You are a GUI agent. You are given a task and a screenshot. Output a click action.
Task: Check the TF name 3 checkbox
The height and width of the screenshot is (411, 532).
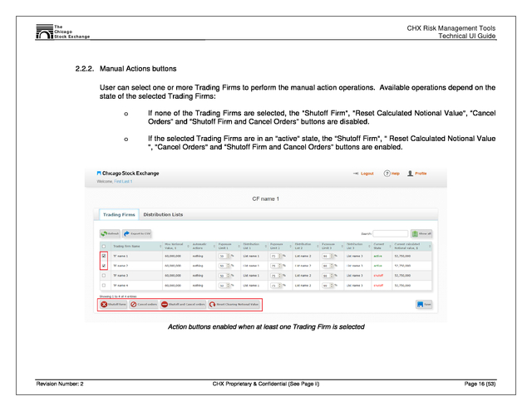104,276
